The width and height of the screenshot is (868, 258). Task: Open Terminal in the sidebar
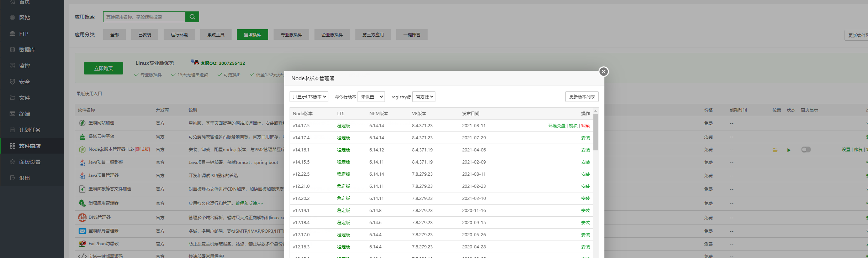(24, 114)
